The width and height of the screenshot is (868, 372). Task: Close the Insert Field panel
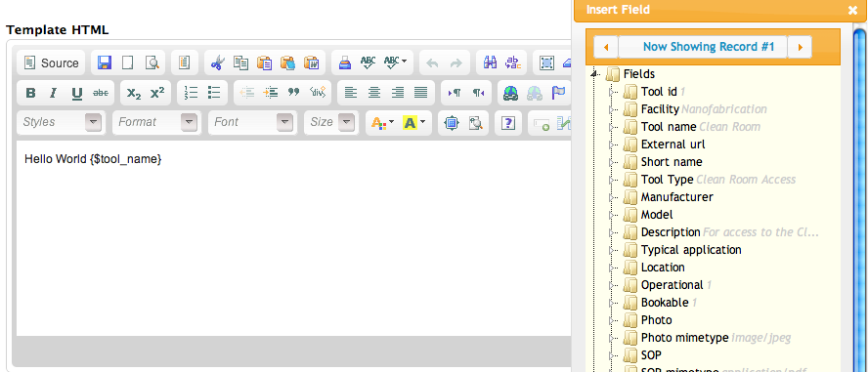852,10
